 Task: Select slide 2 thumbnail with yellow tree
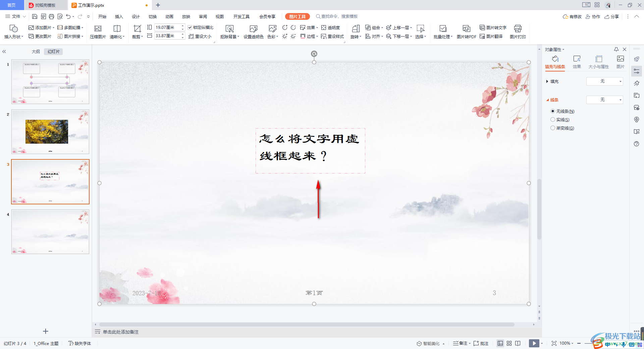pyautogui.click(x=50, y=132)
